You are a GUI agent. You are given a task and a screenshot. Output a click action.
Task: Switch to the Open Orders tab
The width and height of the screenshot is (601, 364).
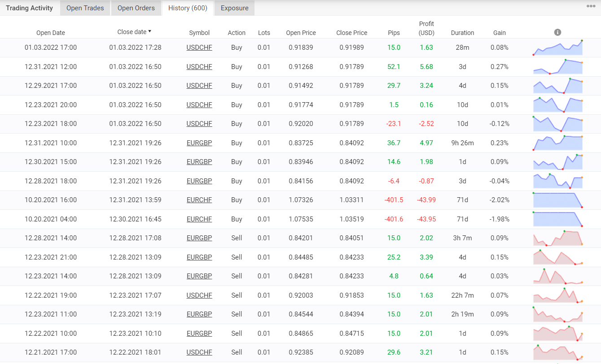coord(136,8)
